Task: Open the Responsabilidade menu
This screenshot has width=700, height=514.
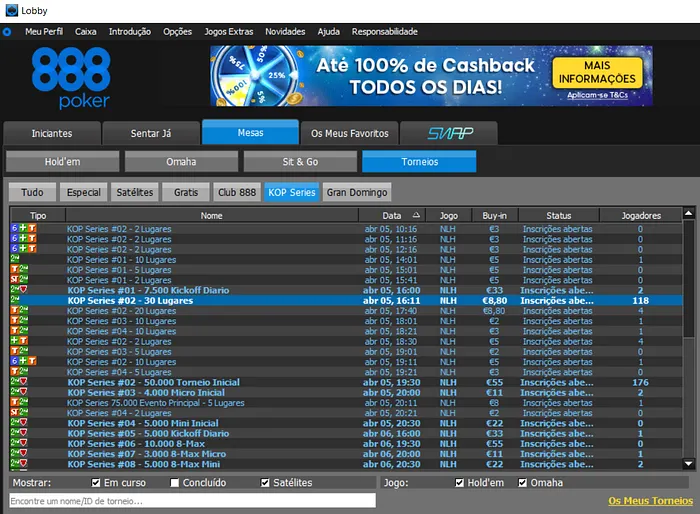Action: pyautogui.click(x=384, y=32)
